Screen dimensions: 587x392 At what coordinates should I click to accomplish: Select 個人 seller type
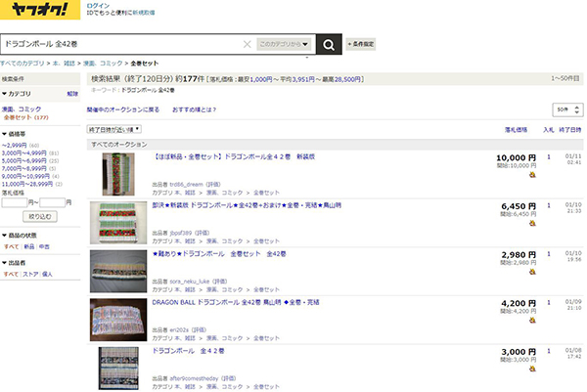tap(47, 274)
